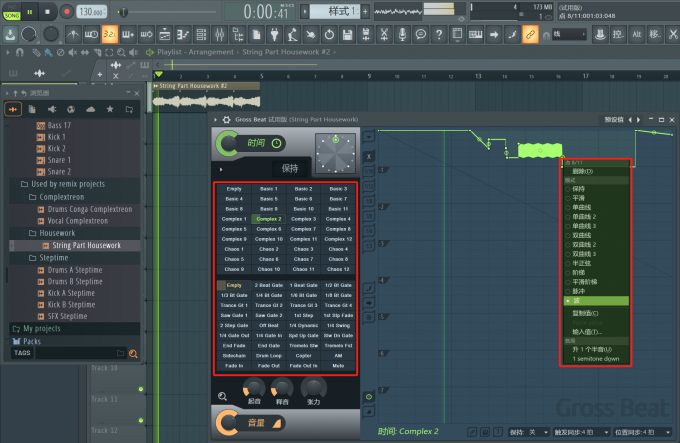Click the 起音 attack knob

(x=254, y=388)
